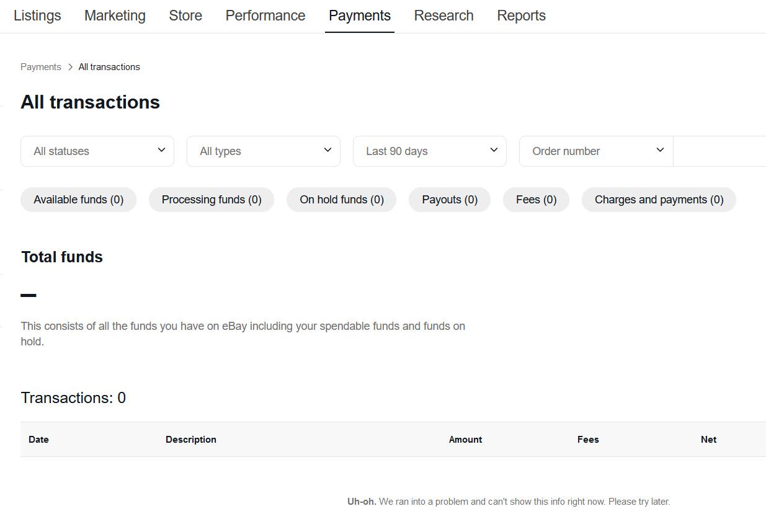Select the On hold funds (0) chip
Viewport: 766px width, 532px height.
coord(341,200)
